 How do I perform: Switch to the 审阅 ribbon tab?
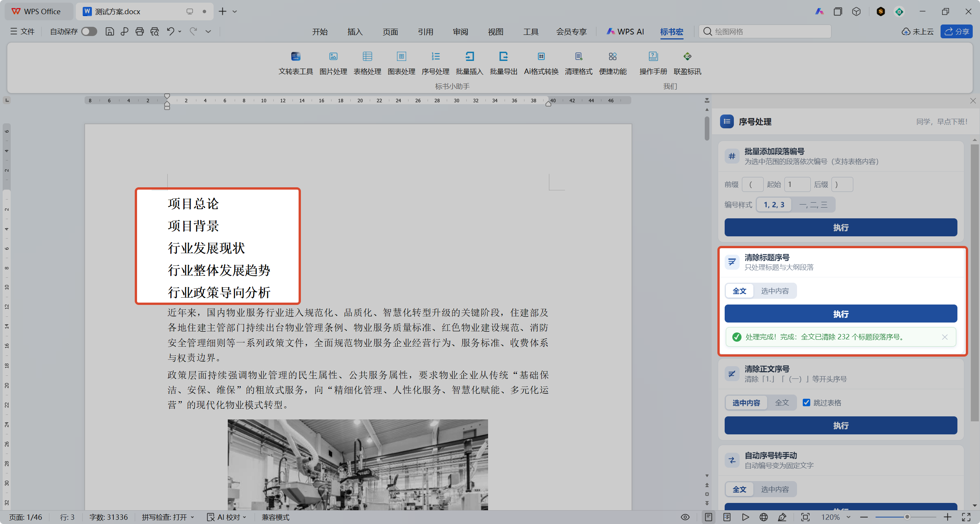tap(461, 32)
